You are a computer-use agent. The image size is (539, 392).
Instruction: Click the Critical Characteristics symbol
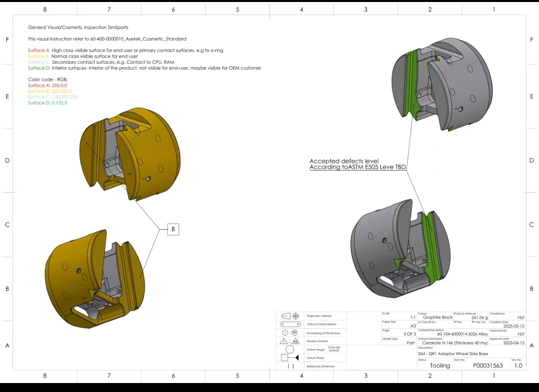tap(290, 324)
